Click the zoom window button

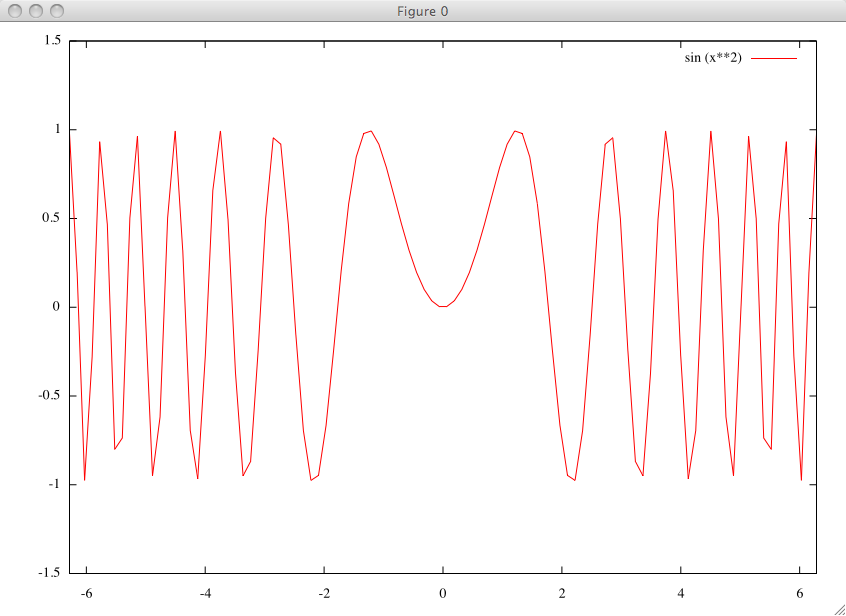pos(56,11)
